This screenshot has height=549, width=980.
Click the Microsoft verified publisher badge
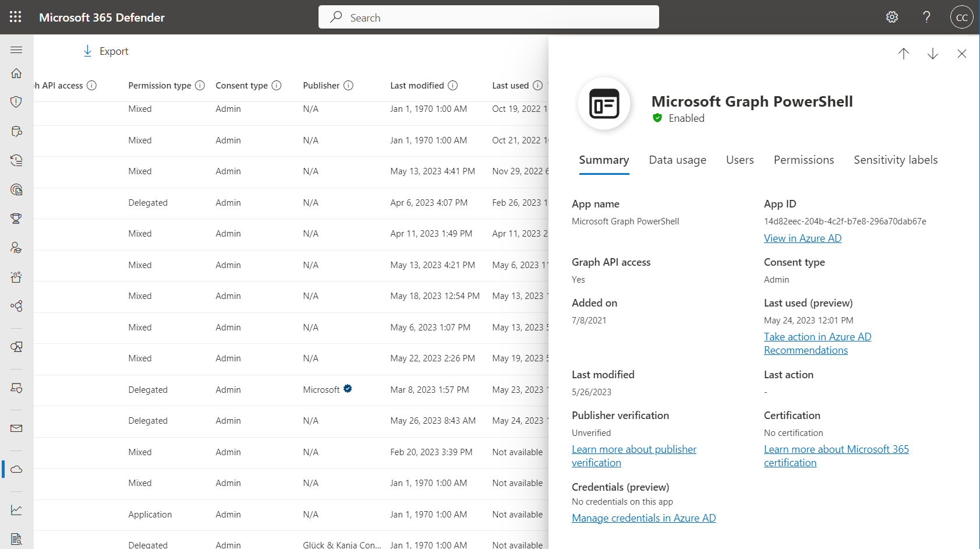pos(348,389)
